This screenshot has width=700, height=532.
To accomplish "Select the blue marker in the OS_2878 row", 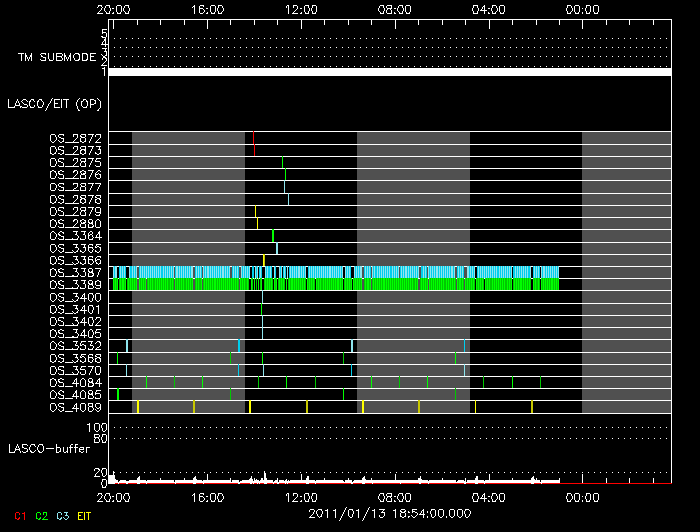I will [289, 199].
